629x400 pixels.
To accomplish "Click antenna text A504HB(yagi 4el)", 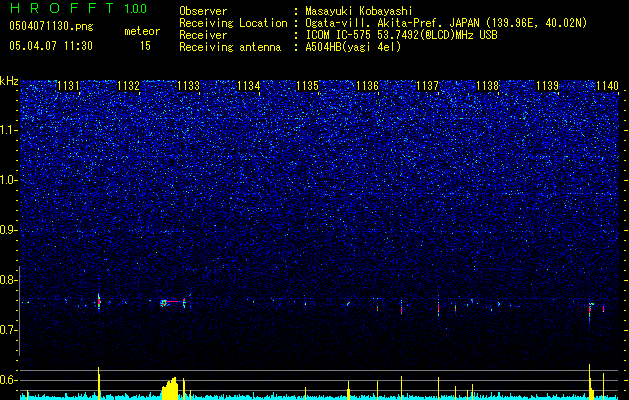I will click(353, 47).
